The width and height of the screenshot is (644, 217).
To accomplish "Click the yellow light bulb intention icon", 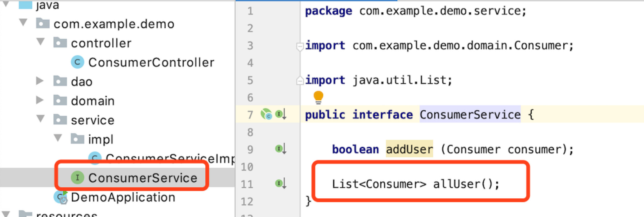I will (x=318, y=97).
